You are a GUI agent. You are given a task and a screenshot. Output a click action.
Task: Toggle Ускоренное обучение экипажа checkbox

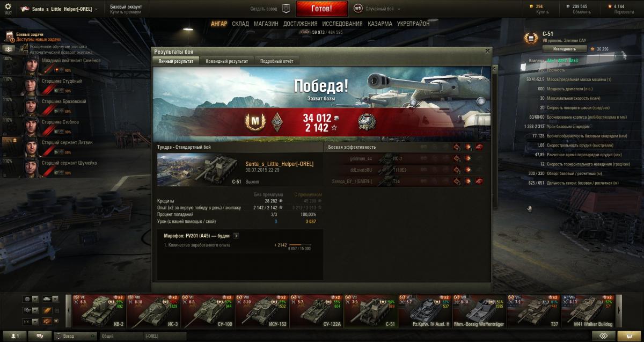(25, 47)
